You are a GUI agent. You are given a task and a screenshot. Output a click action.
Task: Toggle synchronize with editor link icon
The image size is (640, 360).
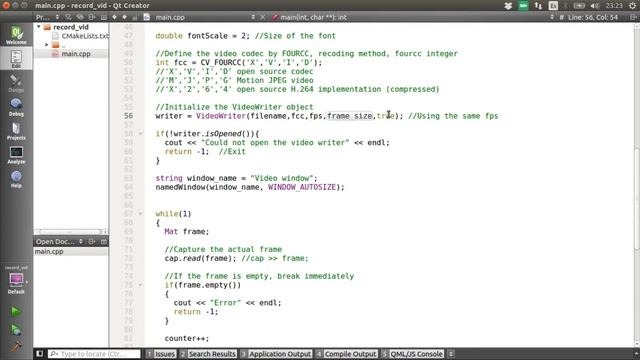coord(80,17)
